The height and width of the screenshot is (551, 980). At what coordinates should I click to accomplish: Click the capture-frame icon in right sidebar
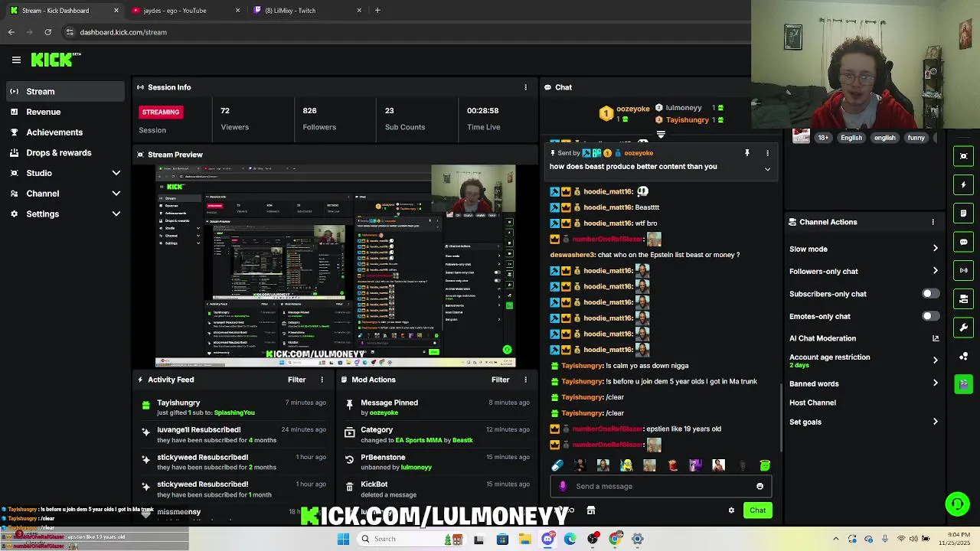click(964, 156)
